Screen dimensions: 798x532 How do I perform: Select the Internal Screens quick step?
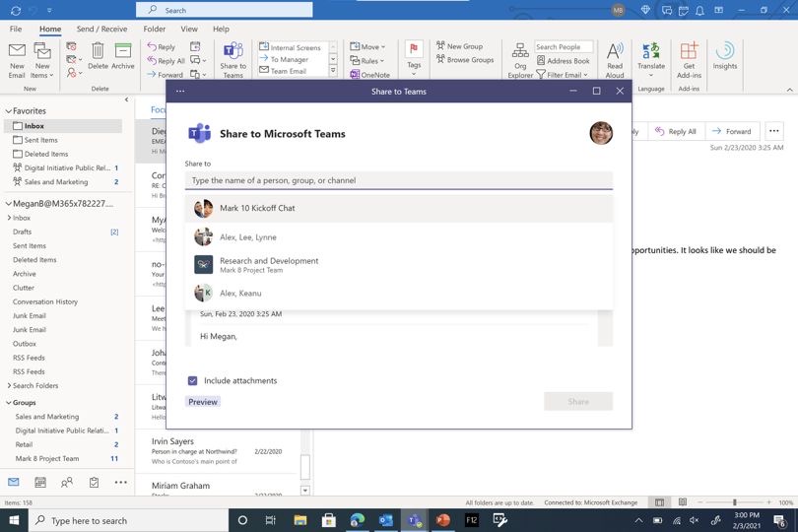290,47
